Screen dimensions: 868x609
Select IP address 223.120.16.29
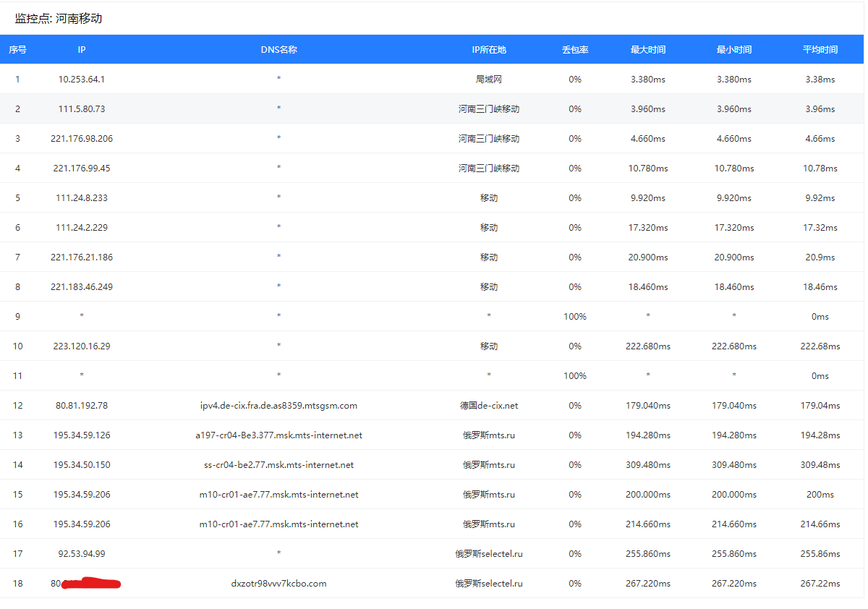pos(82,346)
